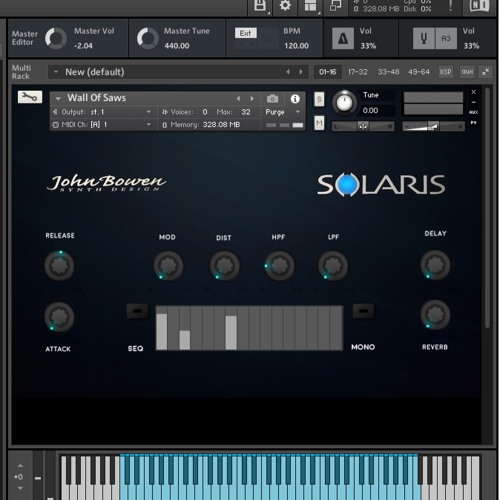Viewport: 500px width, 500px height.
Task: Click the Master Editor label
Action: (x=24, y=38)
